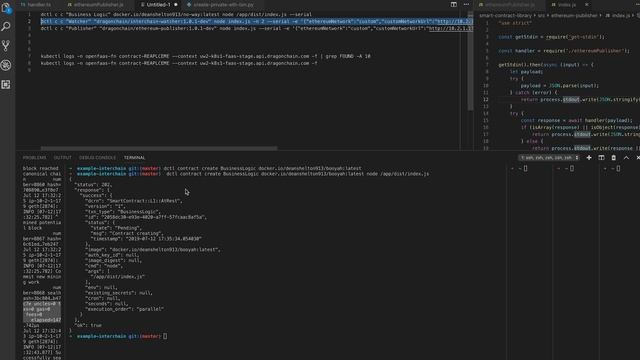Open the Debug view in the activity bar
Viewport: 640px width, 360px height.
coord(6,65)
